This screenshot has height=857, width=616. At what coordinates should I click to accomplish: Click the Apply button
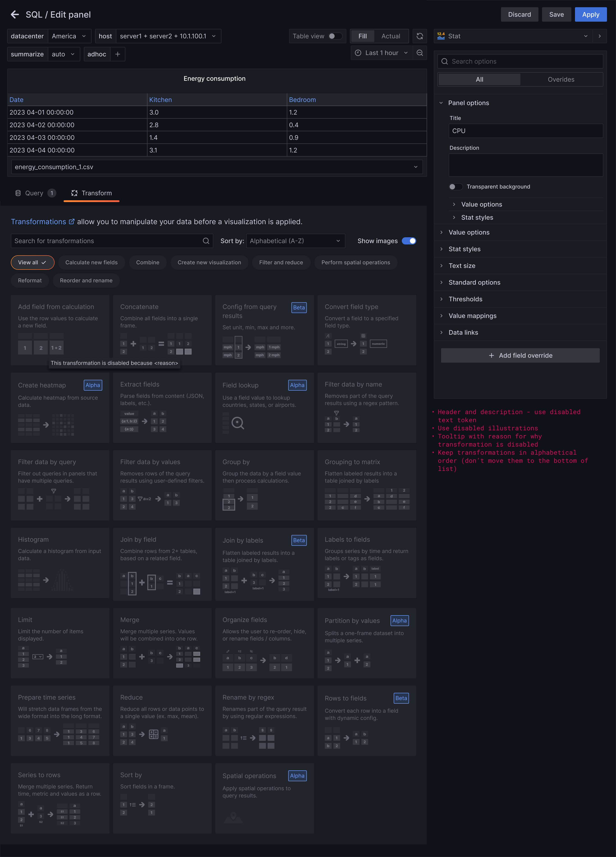click(590, 14)
